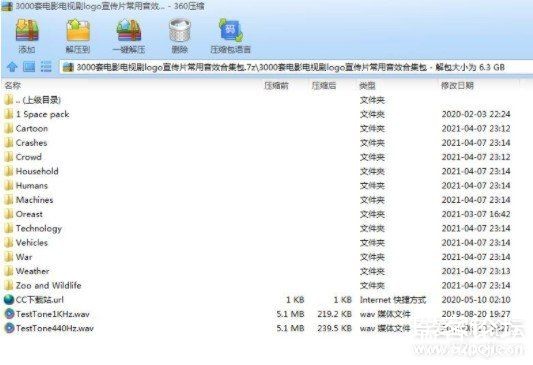Click the 'Crashes' folder name
The width and height of the screenshot is (533, 365).
32,143
